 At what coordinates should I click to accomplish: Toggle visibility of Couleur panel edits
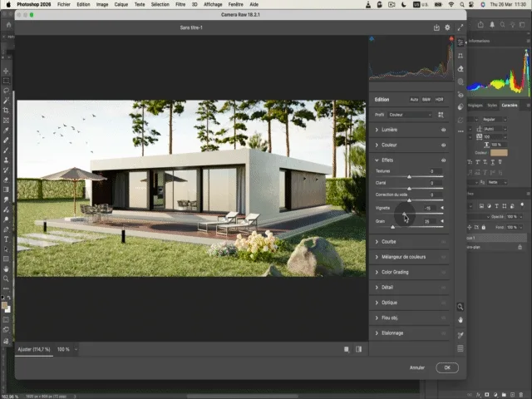click(443, 145)
